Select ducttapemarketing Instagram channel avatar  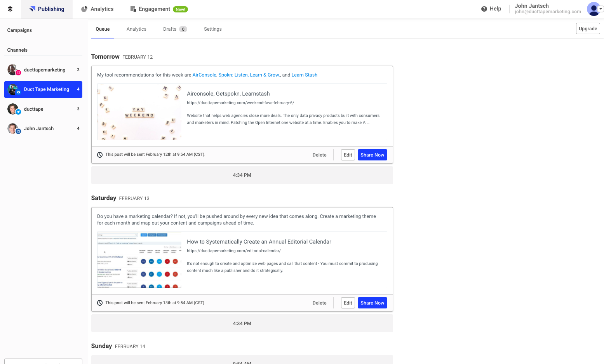pyautogui.click(x=13, y=70)
